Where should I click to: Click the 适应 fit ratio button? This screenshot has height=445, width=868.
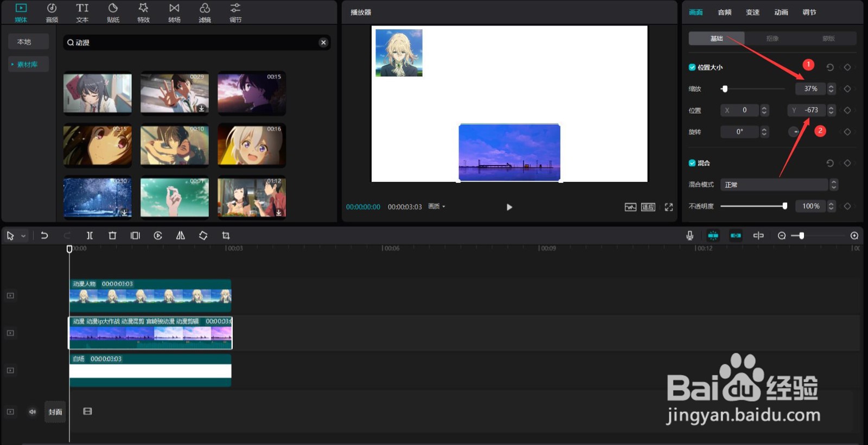click(x=648, y=207)
